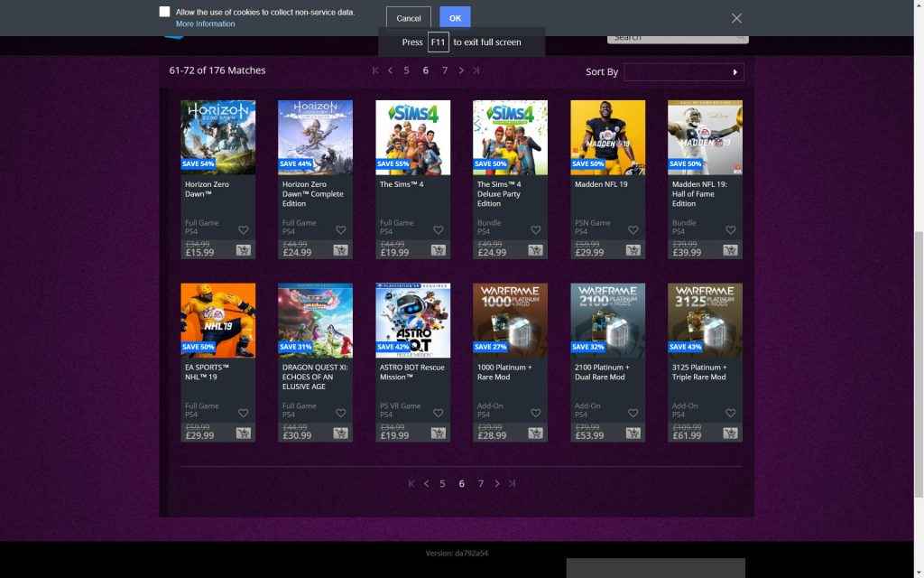Go to first page in bottom pagination
The image size is (924, 578).
pos(411,484)
